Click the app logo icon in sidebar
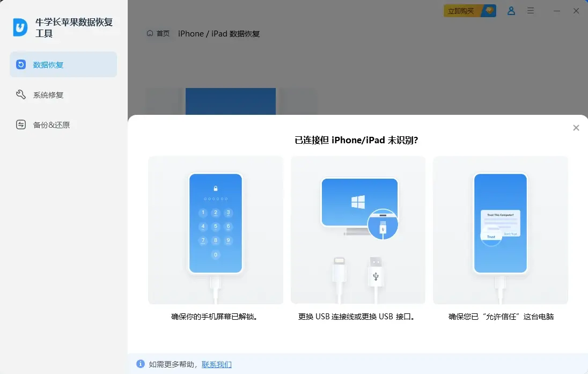The image size is (588, 374). point(20,27)
